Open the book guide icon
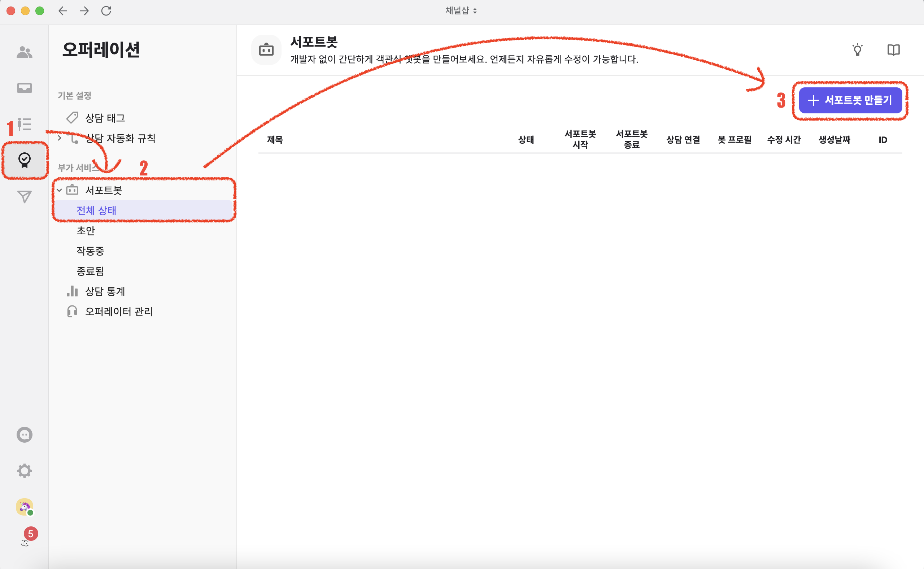 [x=893, y=50]
